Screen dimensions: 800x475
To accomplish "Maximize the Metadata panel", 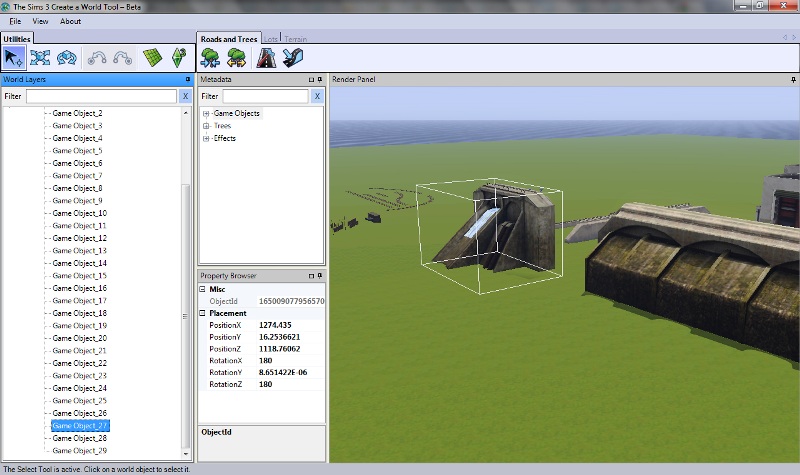I will point(311,80).
